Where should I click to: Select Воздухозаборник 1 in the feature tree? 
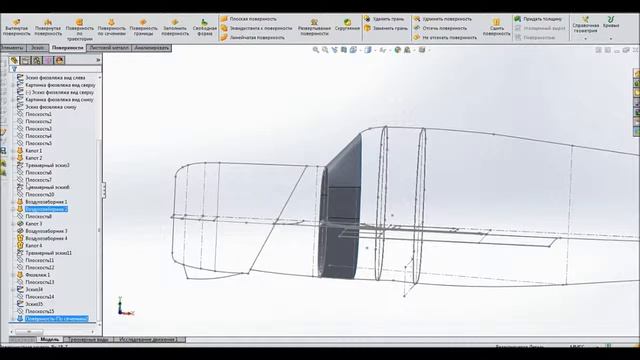(46, 202)
